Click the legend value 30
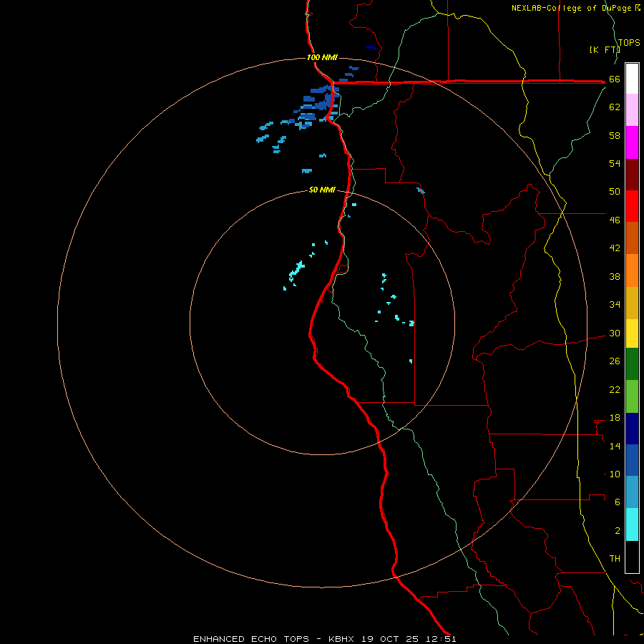 point(615,333)
